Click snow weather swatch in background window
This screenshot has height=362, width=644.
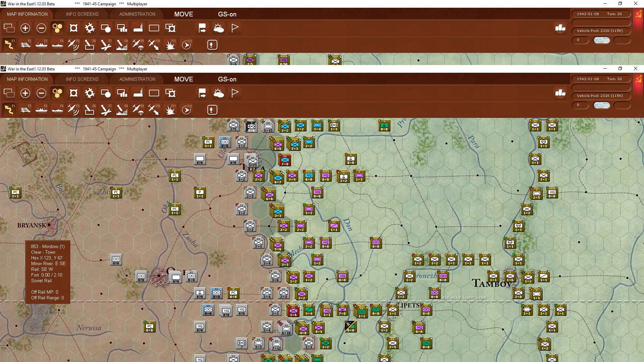[601, 40]
